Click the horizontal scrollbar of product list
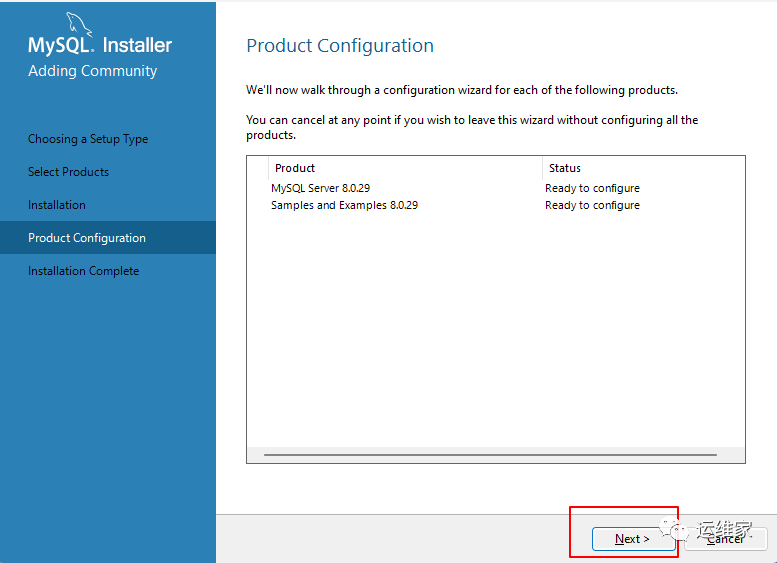The image size is (777, 563). tap(491, 454)
